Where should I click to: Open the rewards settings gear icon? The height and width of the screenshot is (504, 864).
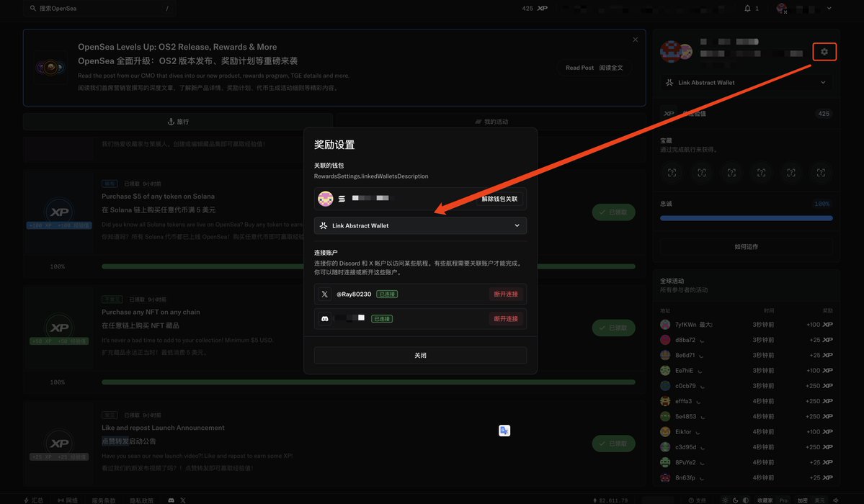tap(824, 52)
